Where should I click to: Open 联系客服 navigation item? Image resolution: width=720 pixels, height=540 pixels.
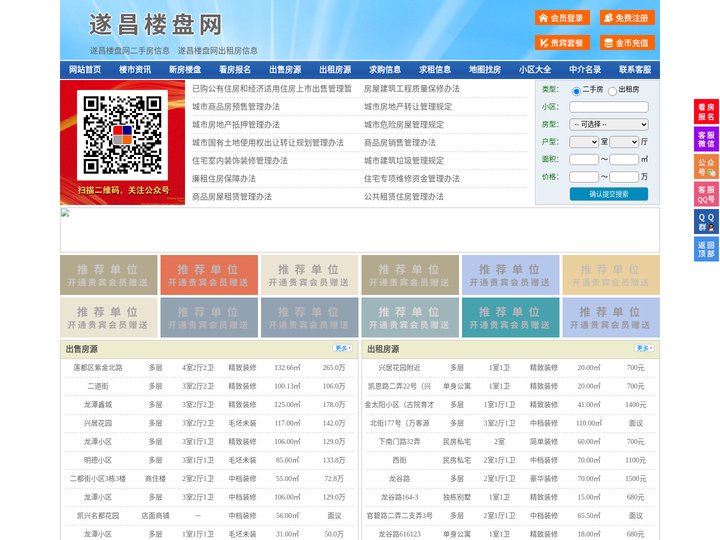(x=635, y=70)
